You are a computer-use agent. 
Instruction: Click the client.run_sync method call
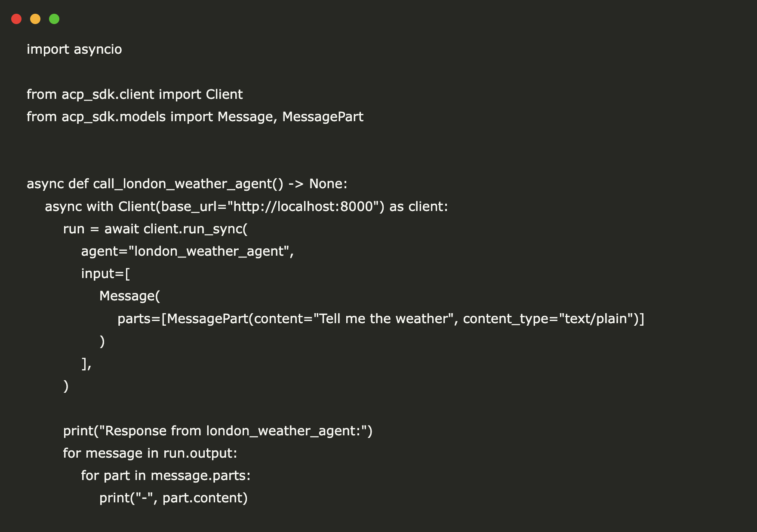[195, 229]
